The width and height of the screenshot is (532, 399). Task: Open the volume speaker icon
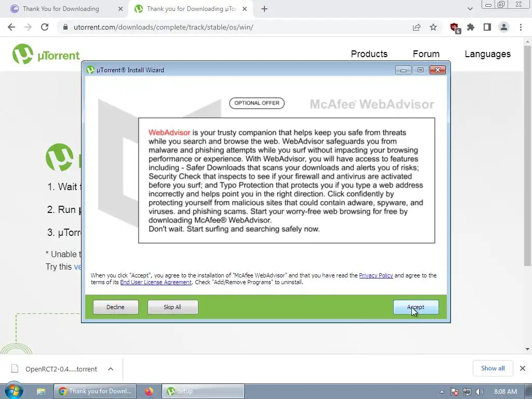pyautogui.click(x=480, y=392)
